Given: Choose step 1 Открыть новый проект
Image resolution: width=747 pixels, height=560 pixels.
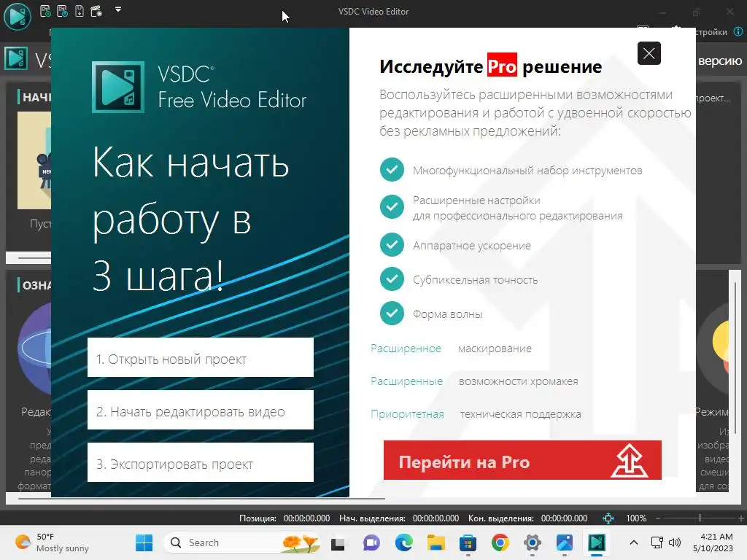Looking at the screenshot, I should point(201,357).
